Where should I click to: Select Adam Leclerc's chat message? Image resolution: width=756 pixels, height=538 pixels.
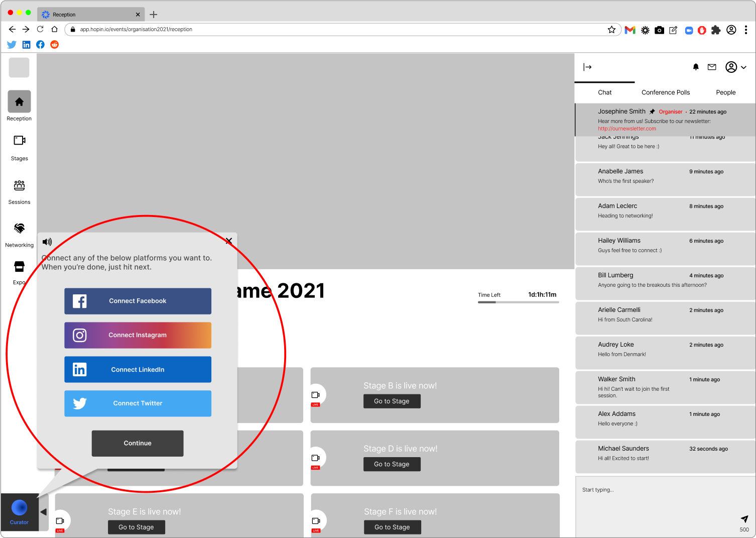665,214
